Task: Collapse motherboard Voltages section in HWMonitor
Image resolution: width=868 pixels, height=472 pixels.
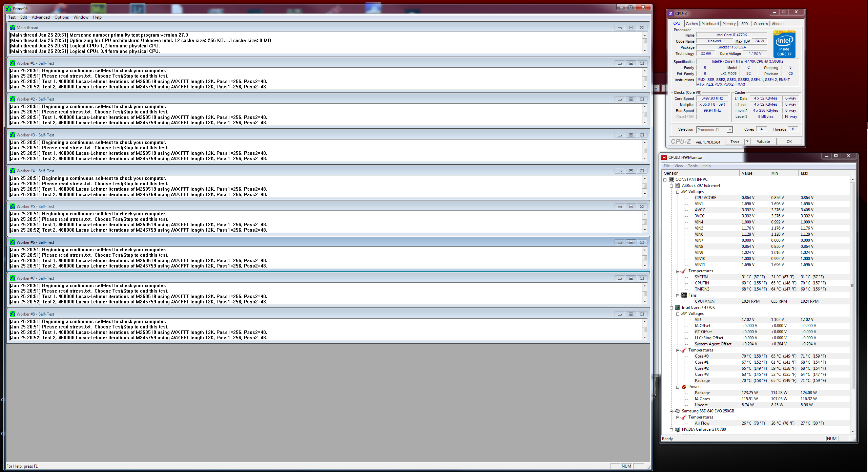Action: tap(678, 192)
